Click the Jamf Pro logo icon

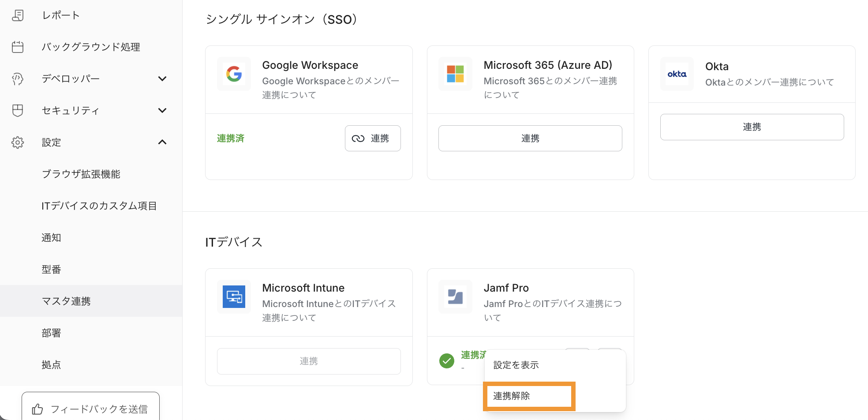(x=455, y=297)
